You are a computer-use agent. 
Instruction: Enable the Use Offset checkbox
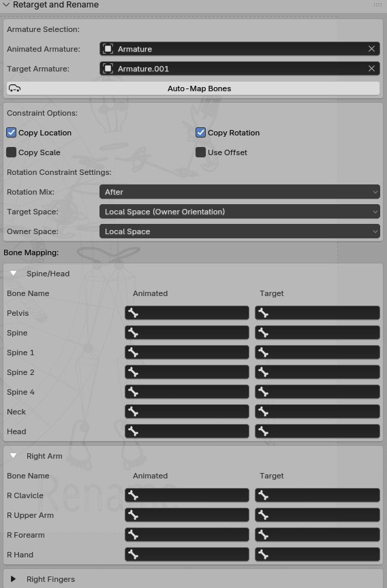pyautogui.click(x=200, y=152)
